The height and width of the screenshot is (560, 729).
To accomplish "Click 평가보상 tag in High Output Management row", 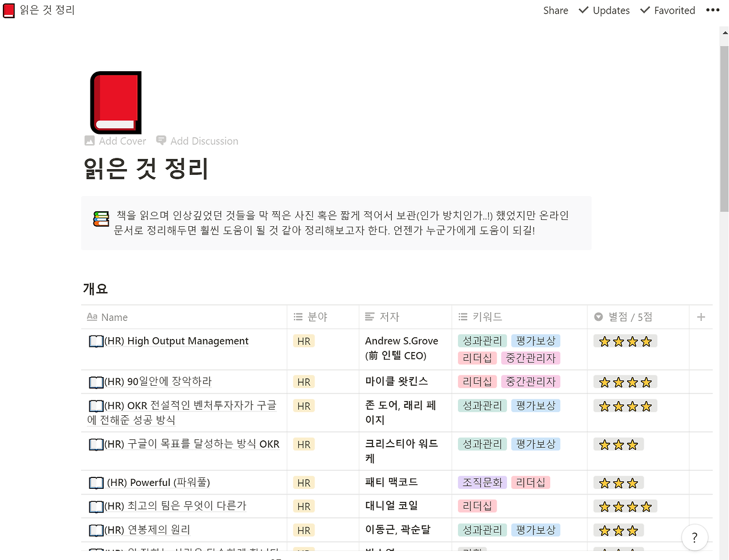I will (x=536, y=341).
